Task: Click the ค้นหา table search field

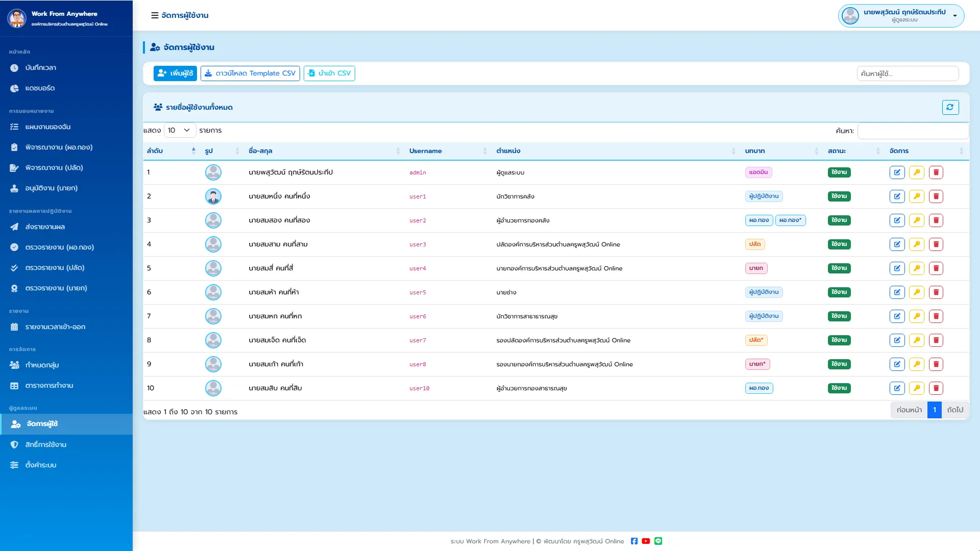Action: click(x=913, y=131)
